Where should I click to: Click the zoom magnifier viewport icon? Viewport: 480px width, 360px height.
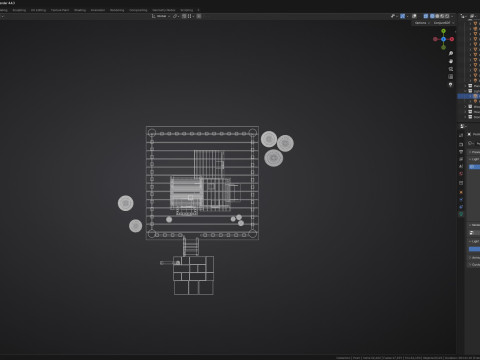(451, 53)
